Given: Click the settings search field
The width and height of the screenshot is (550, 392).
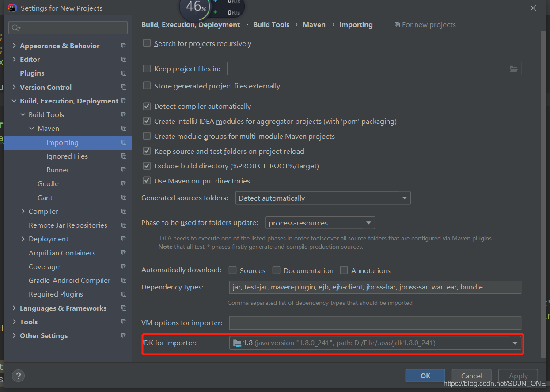Looking at the screenshot, I should click(68, 28).
